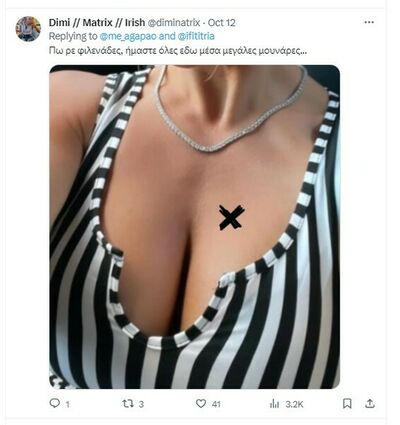
Task: Click the display name Dimi // Matrix // Irish
Action: (x=97, y=23)
